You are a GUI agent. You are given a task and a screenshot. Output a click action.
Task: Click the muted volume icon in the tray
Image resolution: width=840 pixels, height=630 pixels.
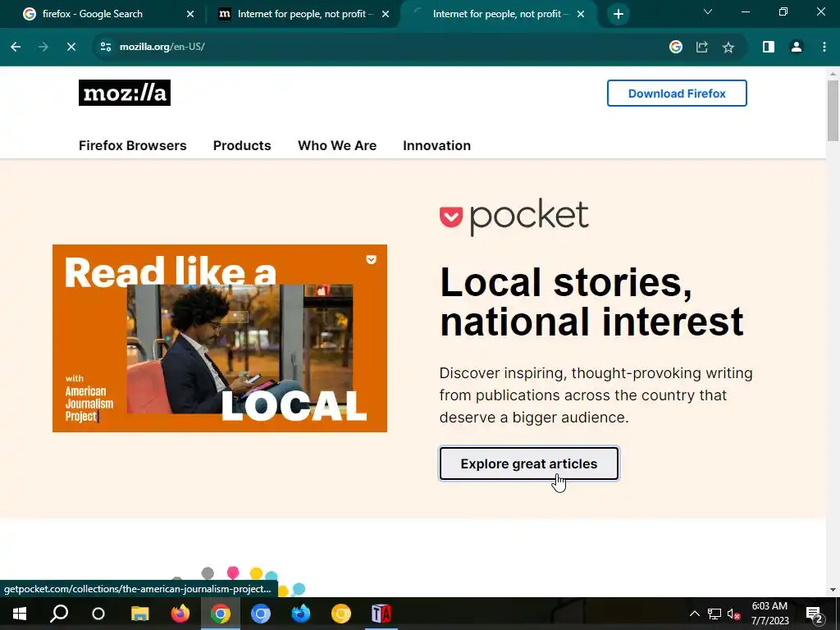tap(734, 614)
